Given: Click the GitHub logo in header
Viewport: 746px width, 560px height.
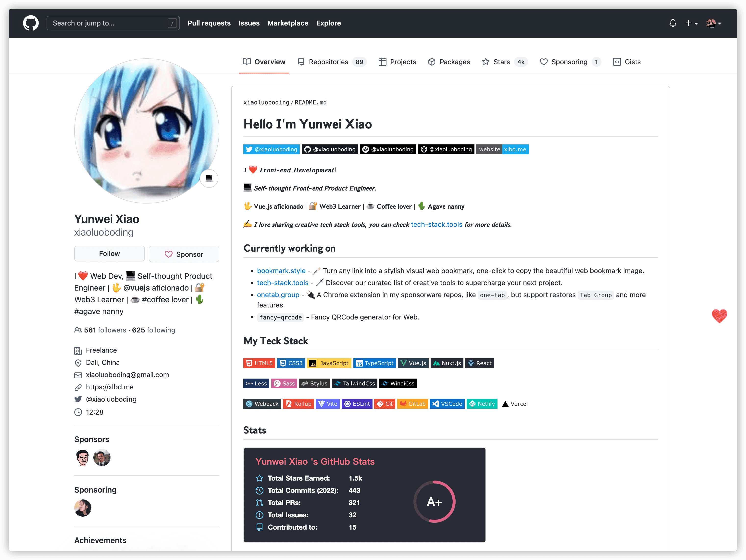Looking at the screenshot, I should coord(31,23).
